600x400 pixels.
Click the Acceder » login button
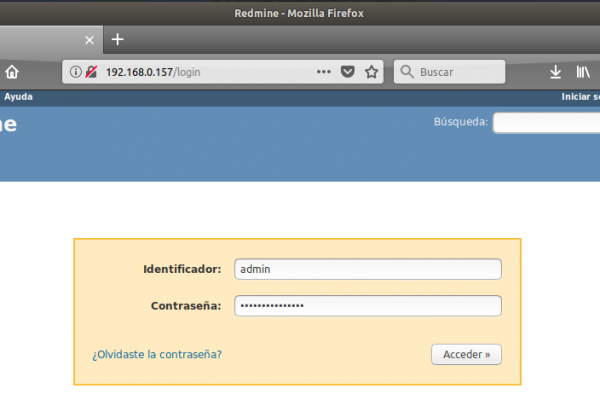click(466, 354)
